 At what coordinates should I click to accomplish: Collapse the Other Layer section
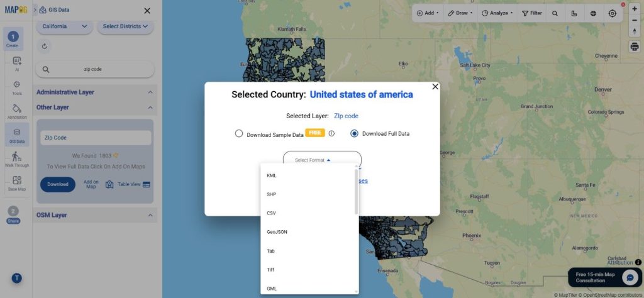tap(150, 108)
